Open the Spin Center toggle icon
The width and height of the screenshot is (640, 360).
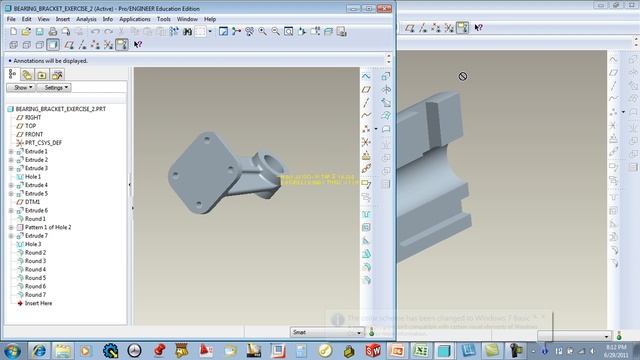236,31
